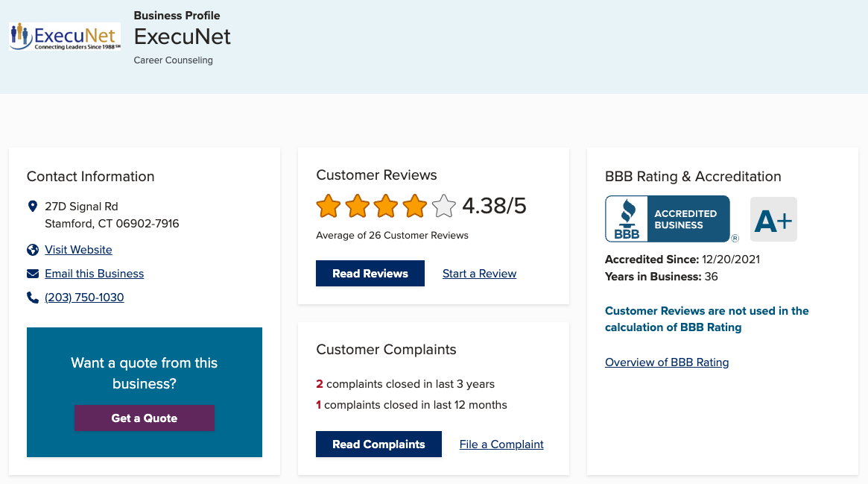Click the empty fifth review star
The image size is (868, 484).
(443, 206)
